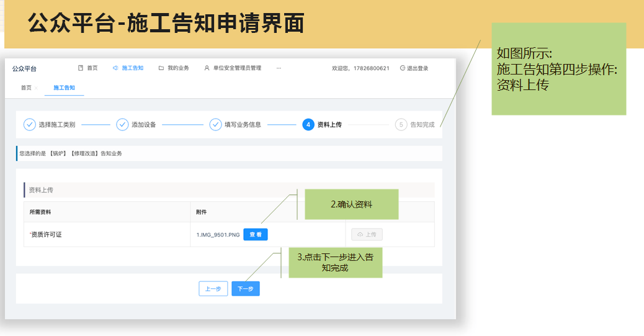Click the welcome text 欢迎您, 17826800621
Screen dimensions: 644x336
(360, 68)
